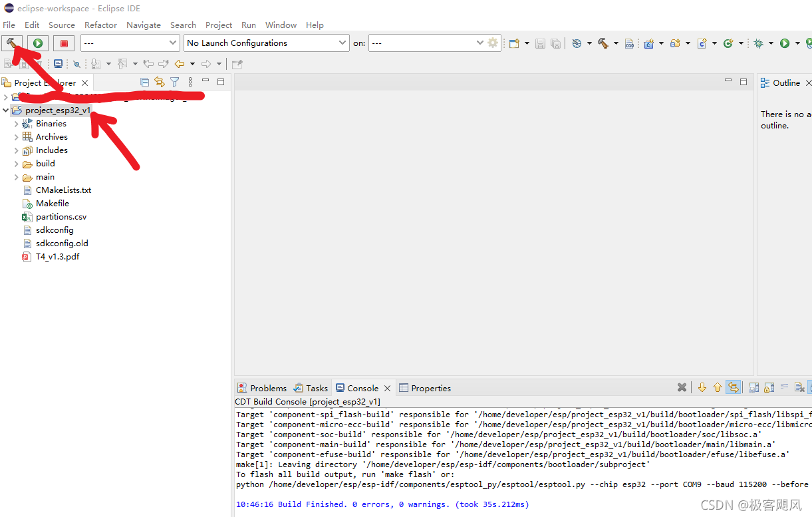
Task: Expand the Includes node
Action: (17, 150)
